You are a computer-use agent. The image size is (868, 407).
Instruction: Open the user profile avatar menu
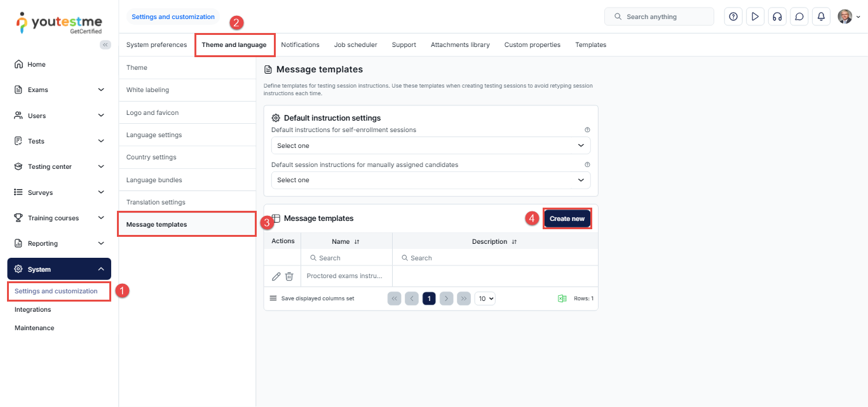click(849, 17)
